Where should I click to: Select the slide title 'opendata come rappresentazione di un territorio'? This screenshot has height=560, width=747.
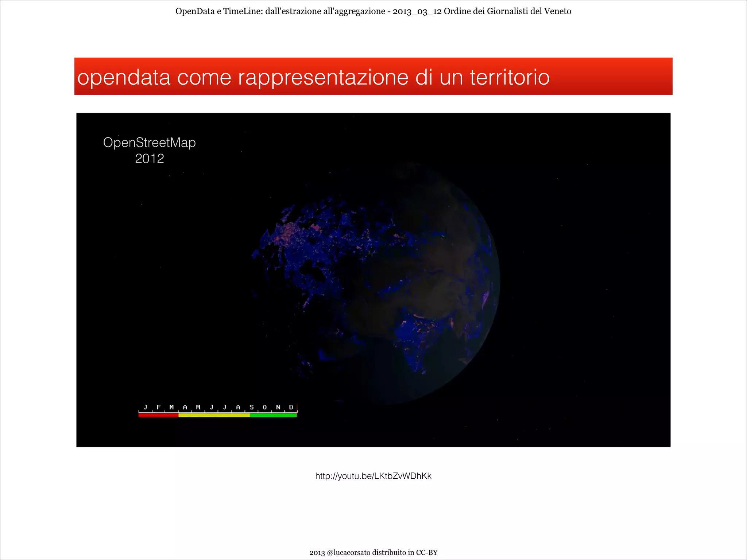313,77
